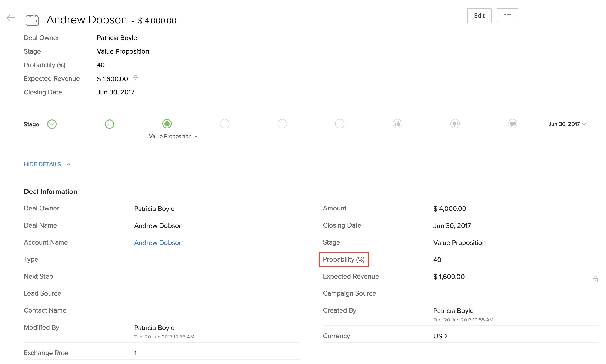The image size is (606, 364).
Task: Click the back arrow icon
Action: pos(11,18)
